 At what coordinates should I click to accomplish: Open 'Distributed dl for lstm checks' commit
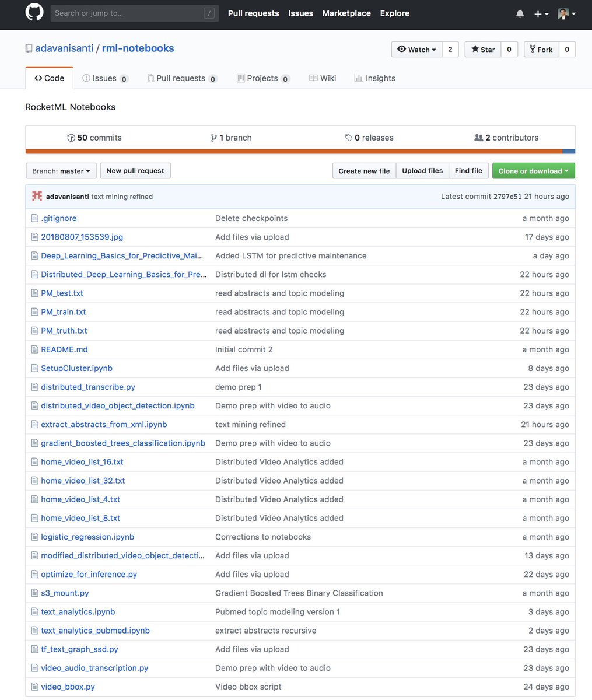[x=271, y=274]
